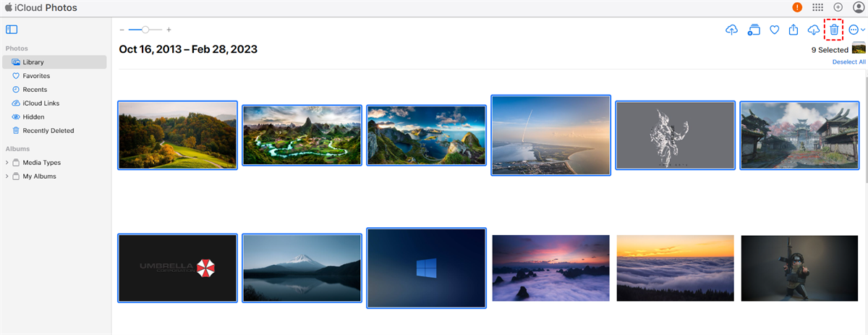The height and width of the screenshot is (335, 868).
Task: Toggle the sidebar panel icon
Action: point(11,30)
